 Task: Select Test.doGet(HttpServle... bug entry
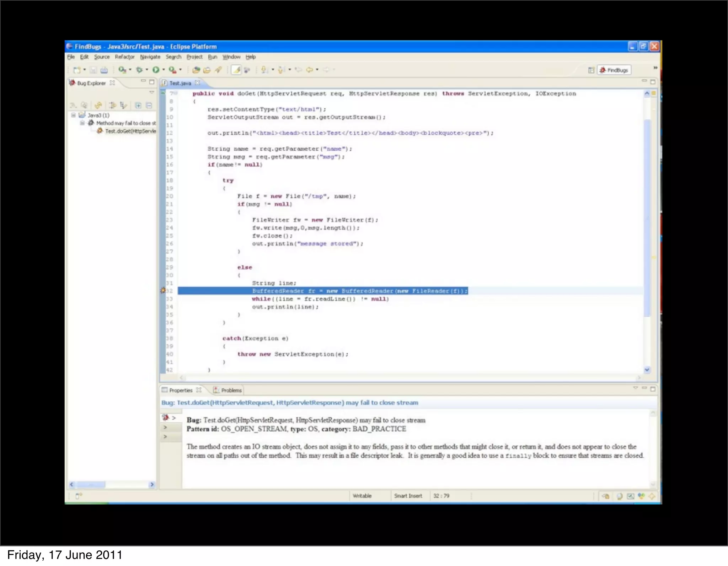coord(130,131)
